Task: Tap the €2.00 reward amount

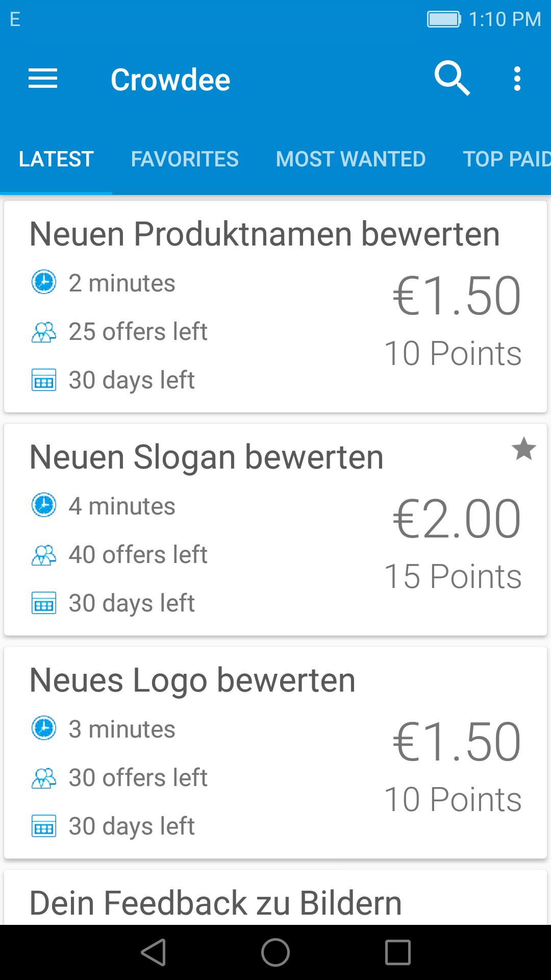Action: 457,519
